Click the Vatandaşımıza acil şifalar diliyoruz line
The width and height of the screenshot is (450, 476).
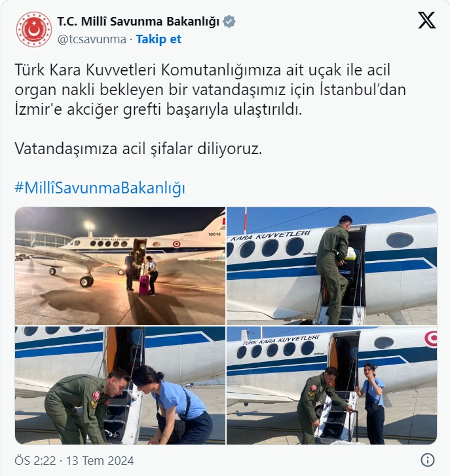138,148
